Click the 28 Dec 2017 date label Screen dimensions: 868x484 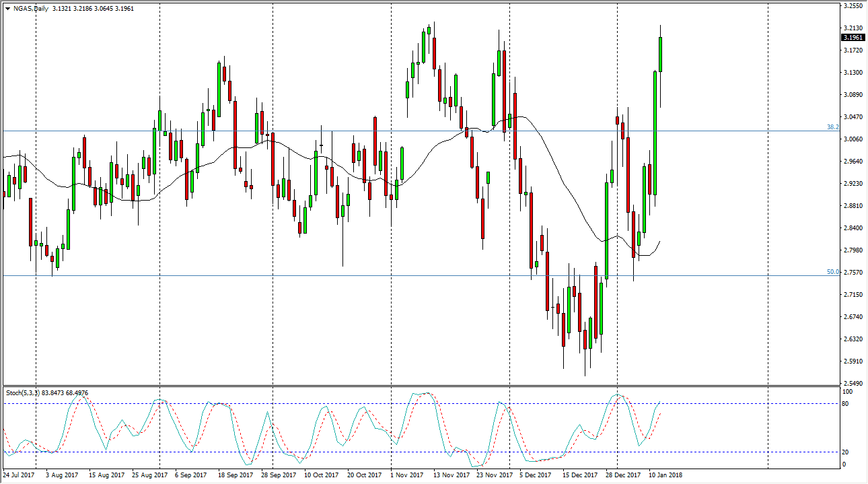tap(623, 475)
